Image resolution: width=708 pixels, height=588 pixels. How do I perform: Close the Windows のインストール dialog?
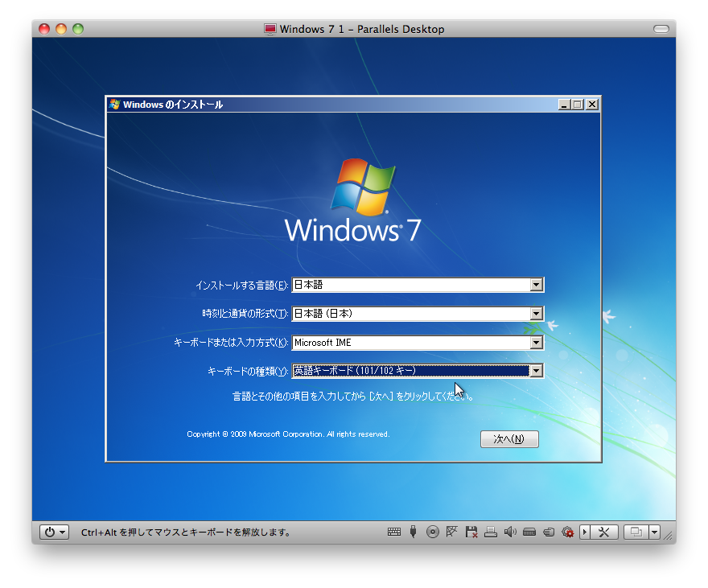pyautogui.click(x=592, y=105)
